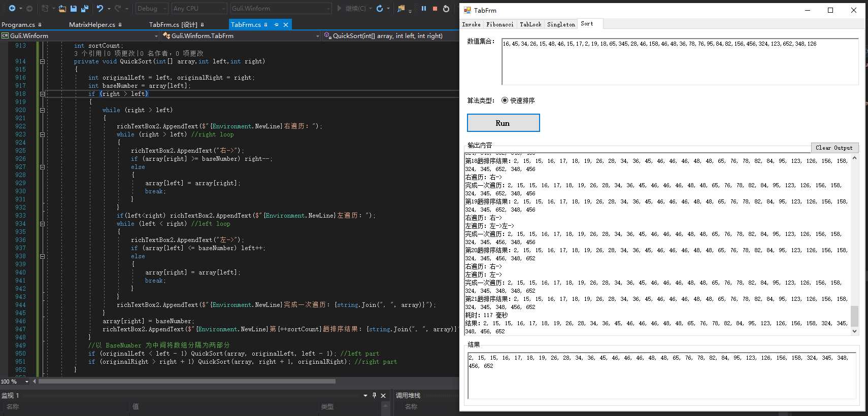The height and width of the screenshot is (416, 868).
Task: Open the Guli.Winform.TabFrm class dropdown
Action: click(241, 36)
